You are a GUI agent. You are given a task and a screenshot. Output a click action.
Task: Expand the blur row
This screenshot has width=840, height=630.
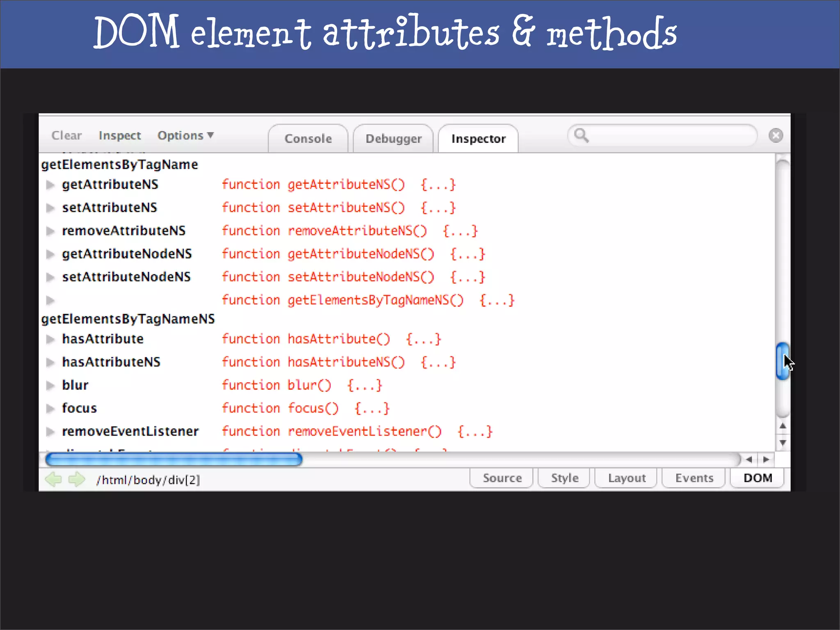tap(50, 385)
